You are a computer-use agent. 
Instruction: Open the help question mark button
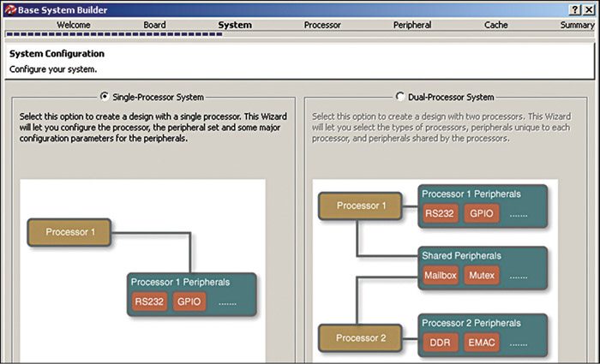(574, 9)
